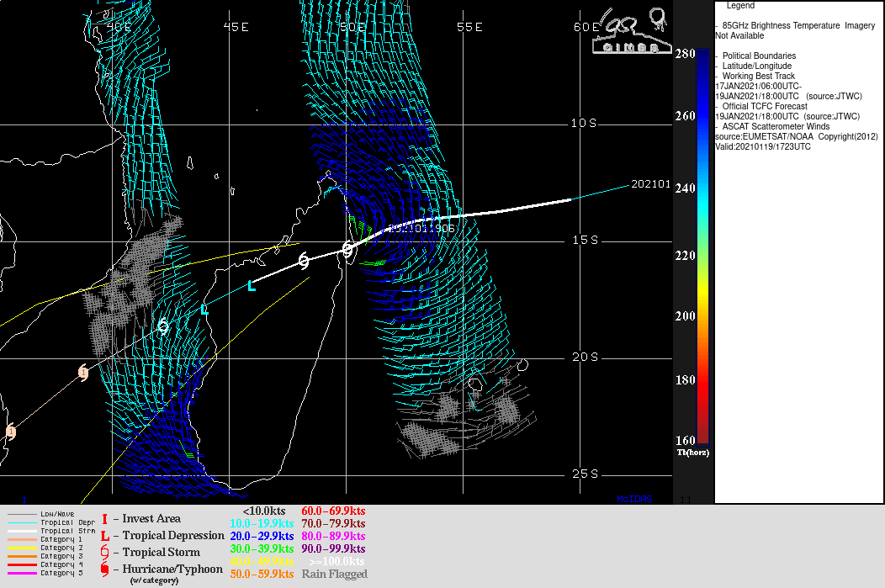Toggle the Political Boundaries legend entry
The width and height of the screenshot is (885, 588).
click(758, 56)
